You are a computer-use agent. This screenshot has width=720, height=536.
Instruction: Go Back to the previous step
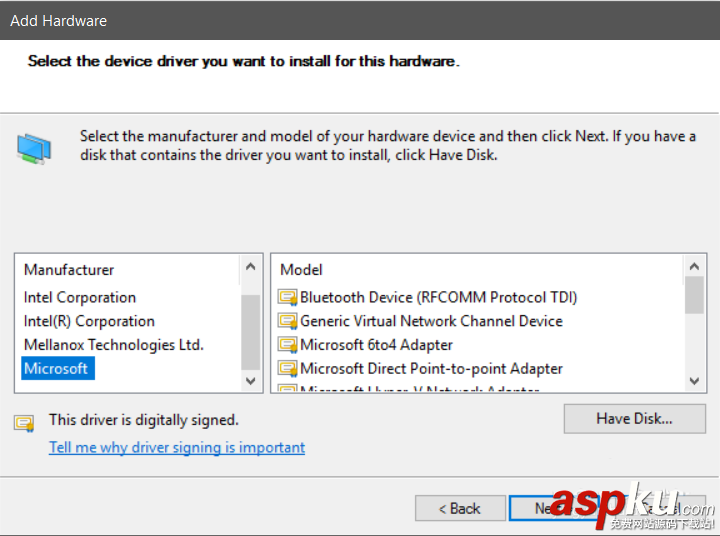(460, 508)
